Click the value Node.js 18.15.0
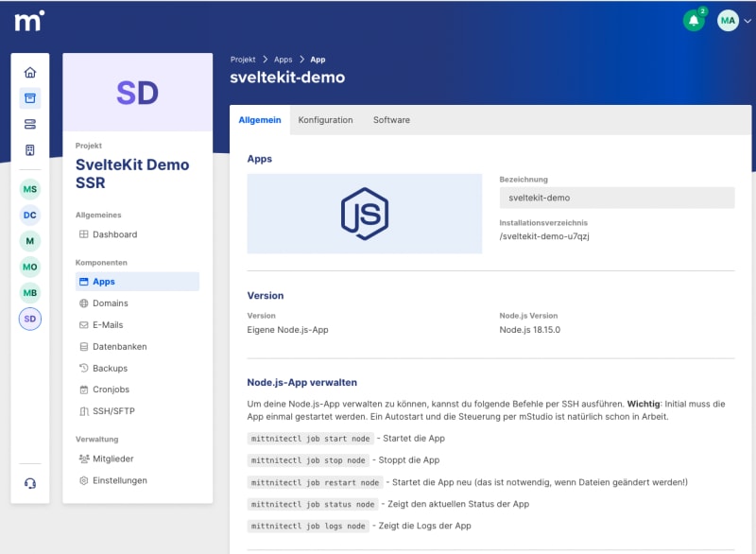 pyautogui.click(x=530, y=330)
